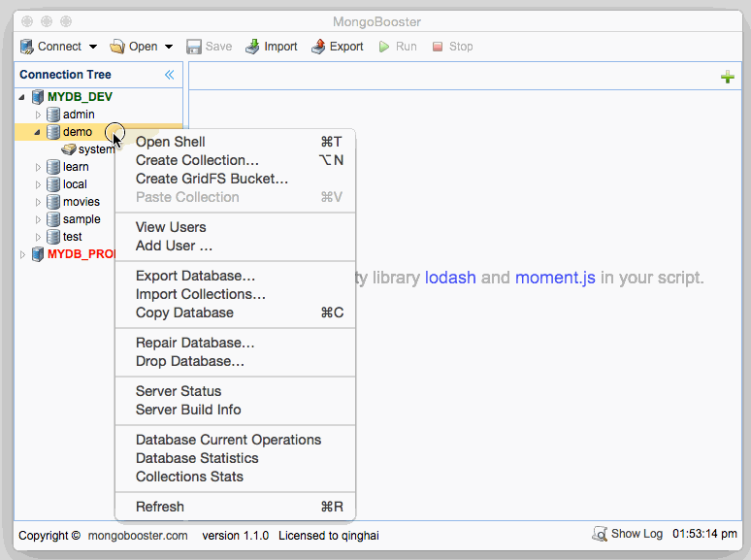The image size is (751, 560).
Task: Click the Licensed to qinghai text
Action: click(329, 536)
